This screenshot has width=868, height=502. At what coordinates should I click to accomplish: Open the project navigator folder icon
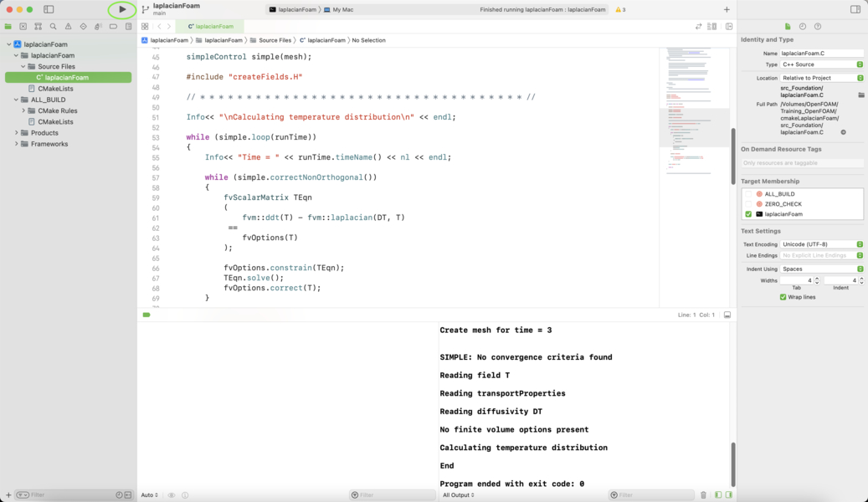[x=8, y=27]
